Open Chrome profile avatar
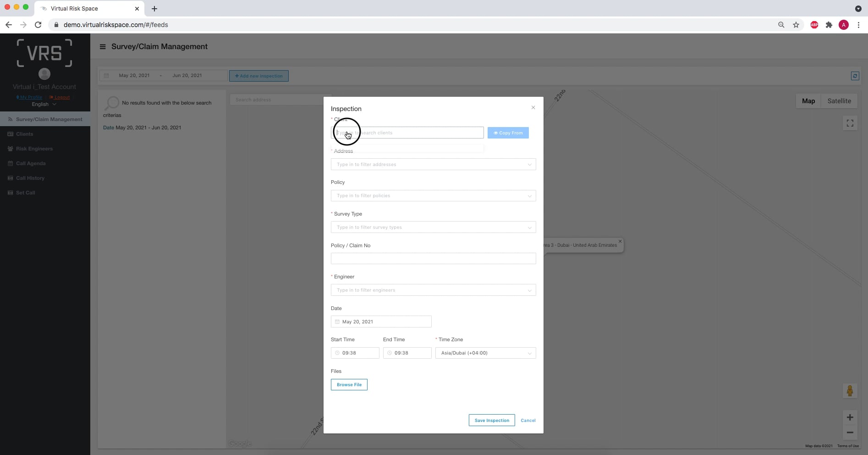This screenshot has width=868, height=455. (844, 25)
